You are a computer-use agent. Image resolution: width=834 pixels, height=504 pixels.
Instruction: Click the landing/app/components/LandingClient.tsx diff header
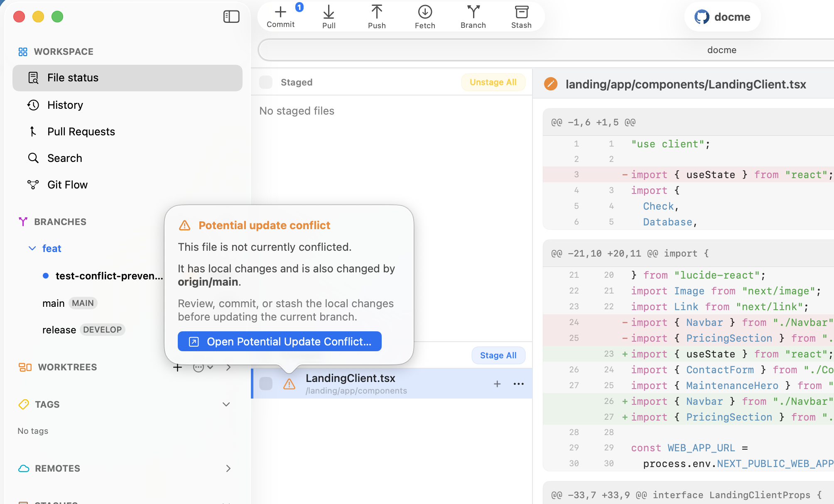[686, 84]
